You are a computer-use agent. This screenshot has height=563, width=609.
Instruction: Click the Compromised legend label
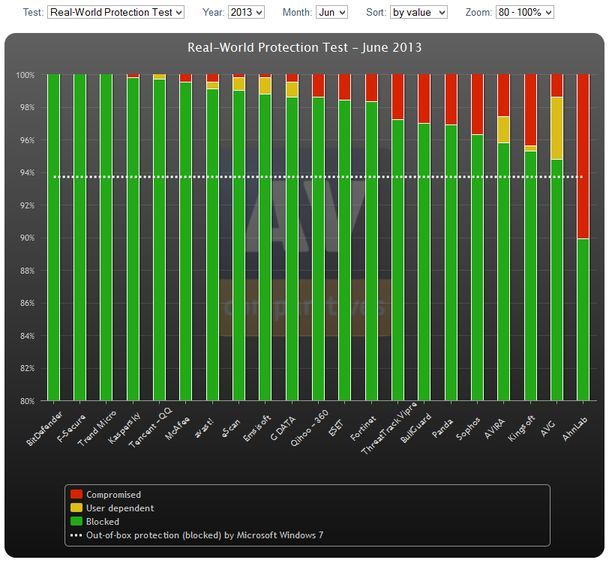(x=113, y=494)
